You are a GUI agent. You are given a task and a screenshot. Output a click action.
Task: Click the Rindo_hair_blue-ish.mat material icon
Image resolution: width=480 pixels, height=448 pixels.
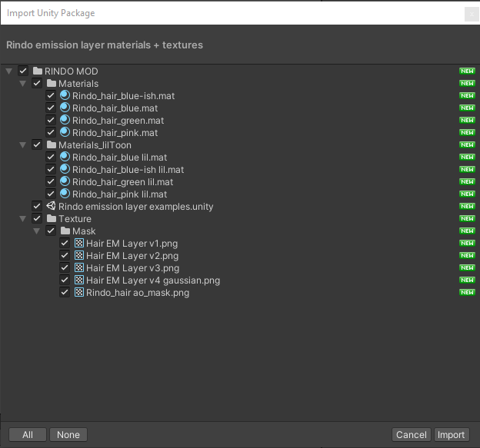pyautogui.click(x=65, y=95)
